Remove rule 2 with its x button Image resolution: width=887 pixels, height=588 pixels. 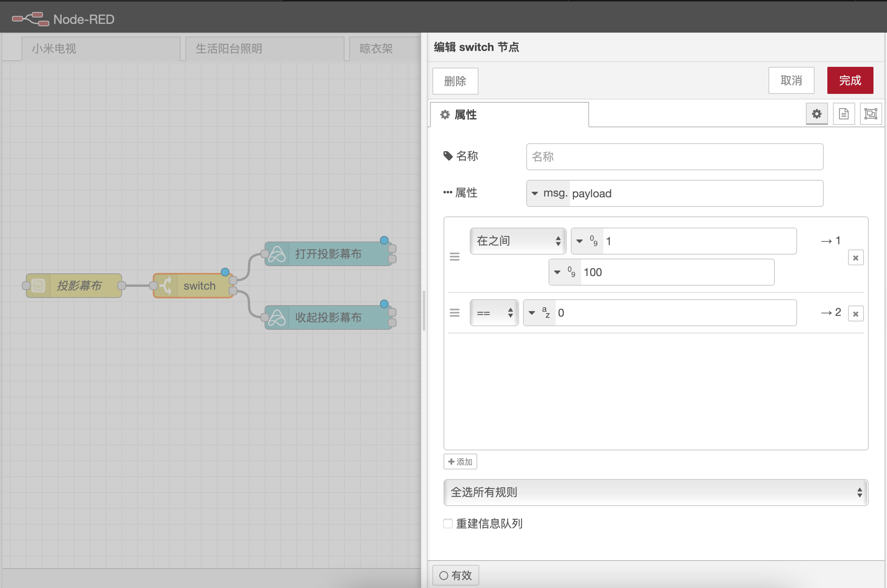[x=856, y=314]
